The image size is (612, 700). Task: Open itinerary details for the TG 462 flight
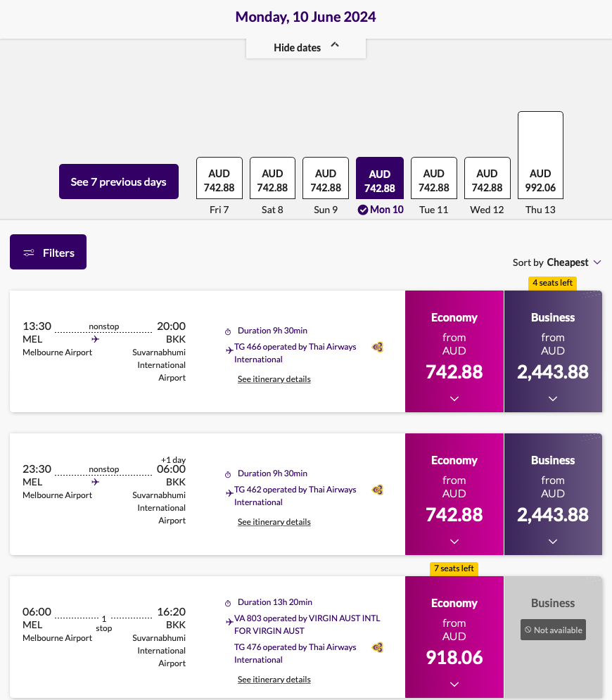(x=274, y=521)
